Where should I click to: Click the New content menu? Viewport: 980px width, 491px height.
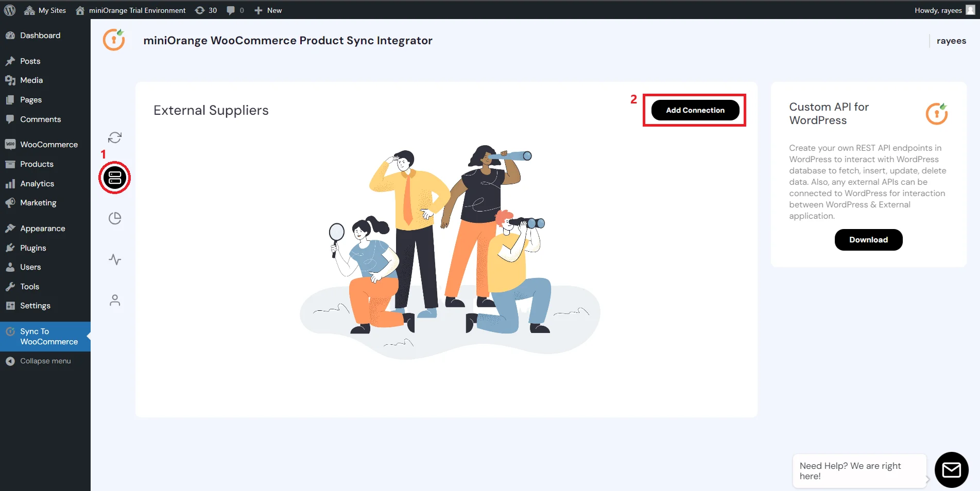click(x=268, y=10)
